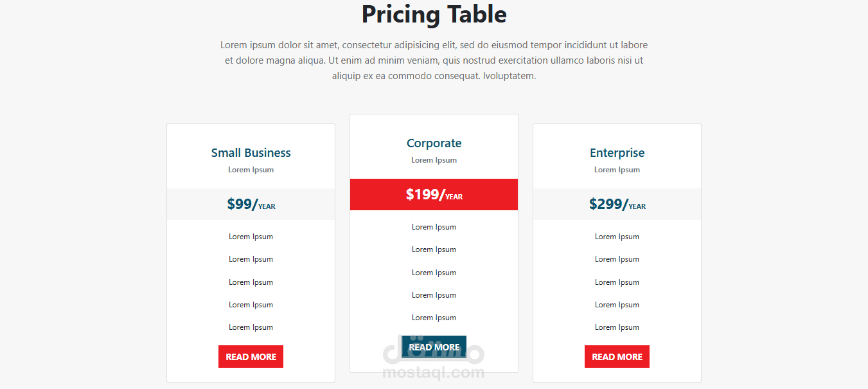Select the Enterprise plan title
This screenshot has width=868, height=389.
(617, 153)
